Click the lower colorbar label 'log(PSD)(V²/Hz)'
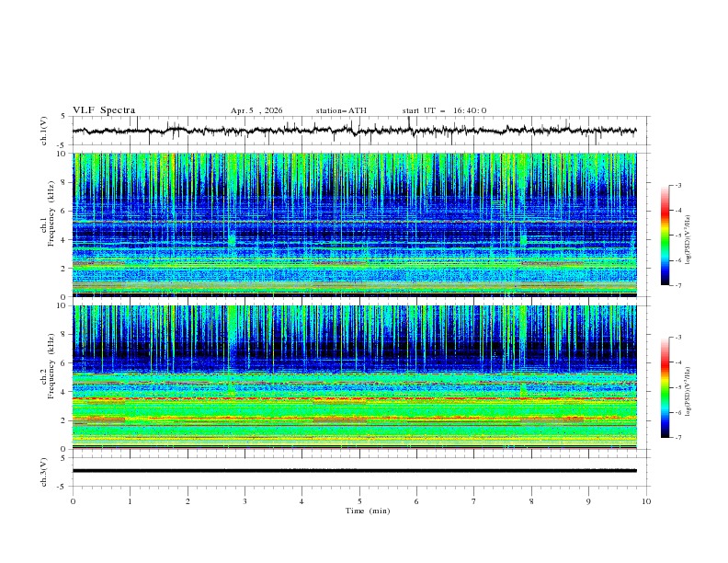The image size is (728, 563). click(x=688, y=392)
